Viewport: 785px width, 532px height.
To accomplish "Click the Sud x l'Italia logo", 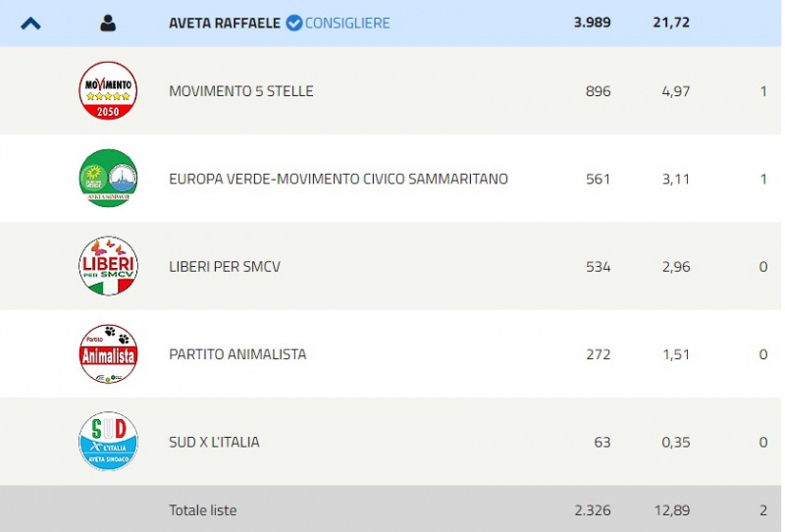I will click(108, 442).
